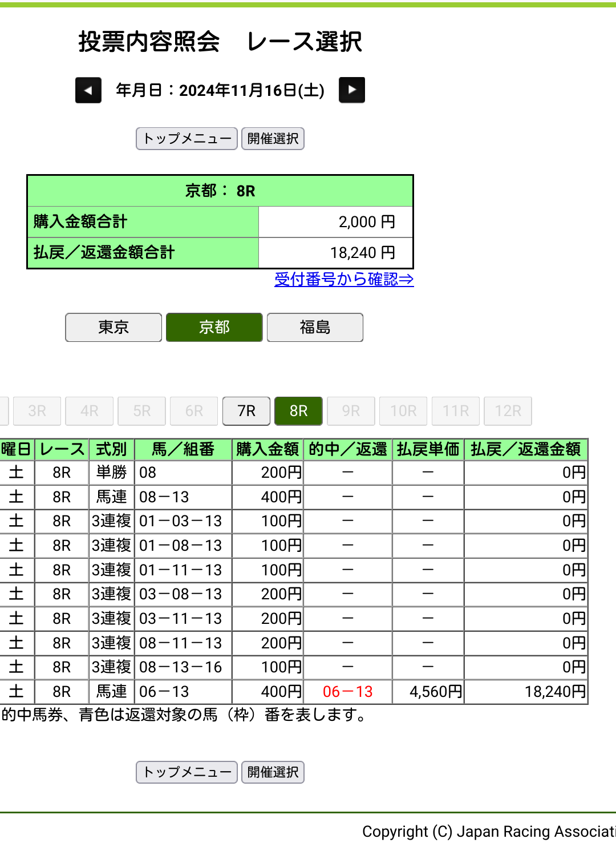The image size is (616, 867).
Task: Select the 京都 racecourse tab
Action: tap(214, 328)
